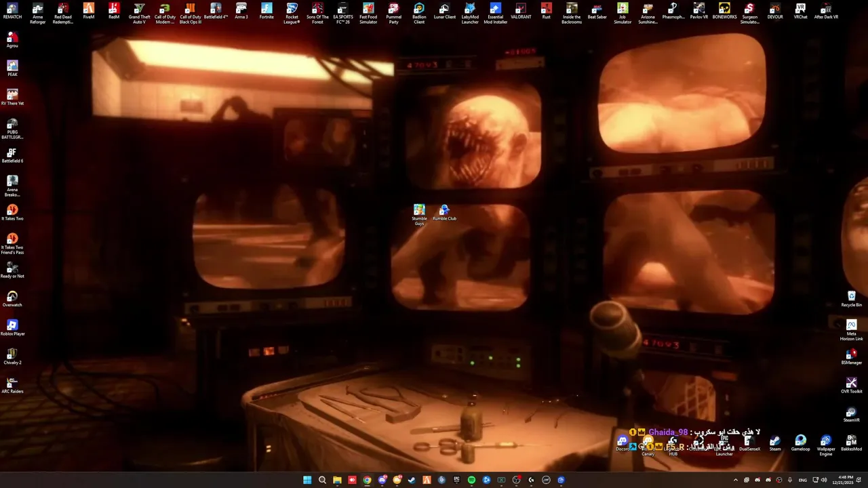Select the Battlefield 6 icon

coord(12,155)
